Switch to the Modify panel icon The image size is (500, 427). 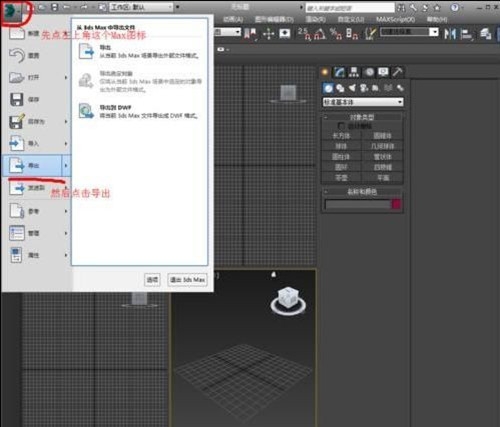[x=339, y=72]
